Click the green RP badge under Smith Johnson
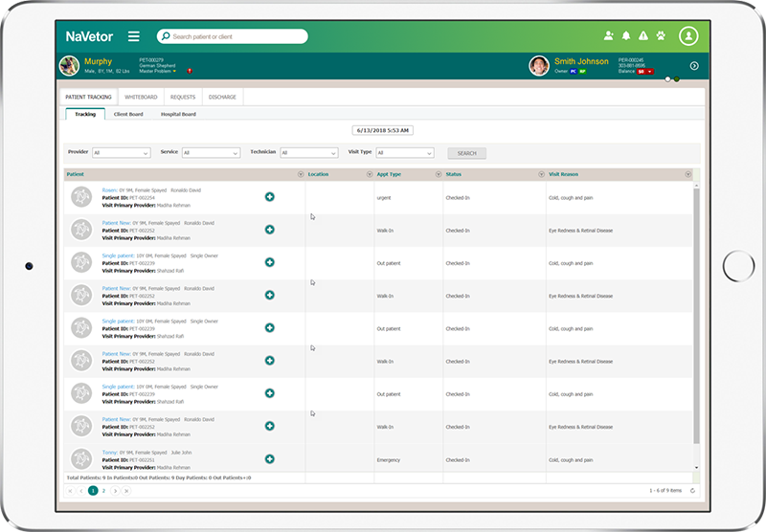Image resolution: width=766 pixels, height=532 pixels. pos(583,71)
